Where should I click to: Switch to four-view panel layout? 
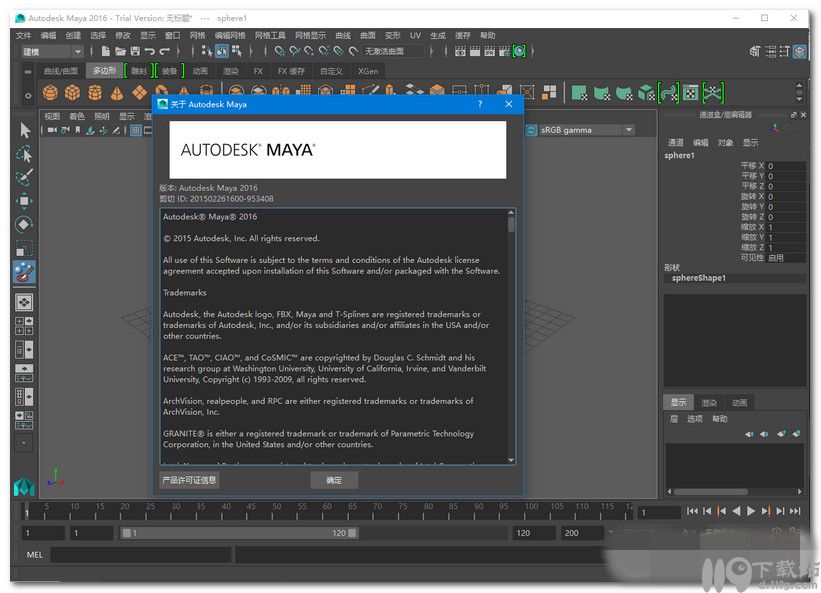(24, 326)
